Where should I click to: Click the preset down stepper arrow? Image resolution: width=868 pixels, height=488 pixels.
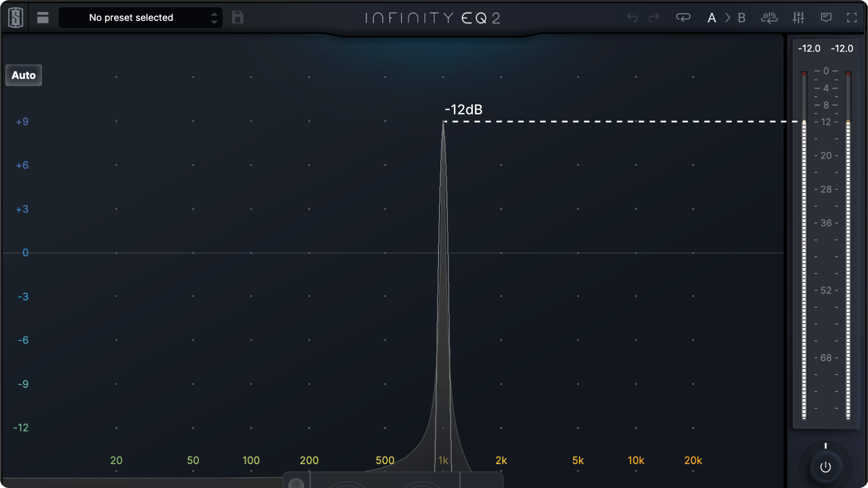click(x=214, y=21)
